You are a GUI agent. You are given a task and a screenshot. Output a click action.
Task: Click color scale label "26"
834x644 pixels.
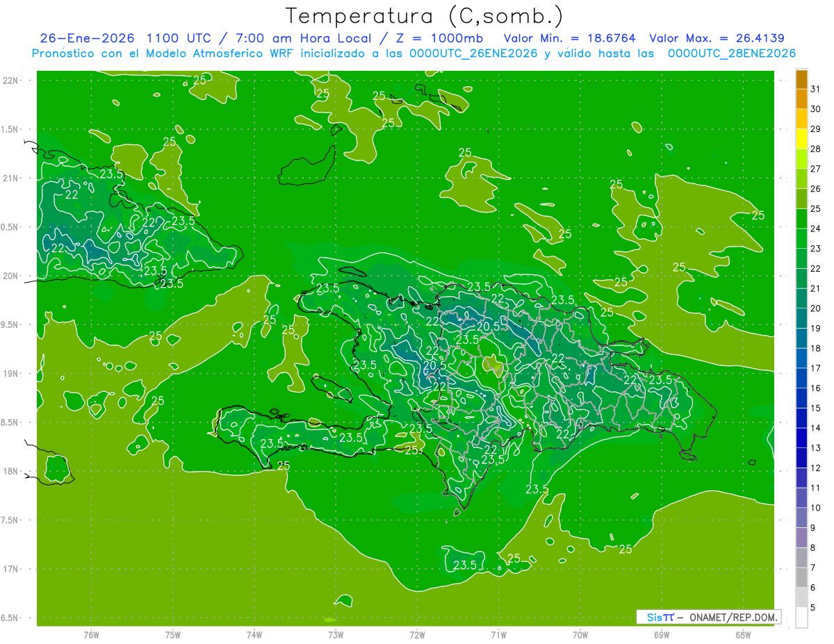(x=815, y=189)
